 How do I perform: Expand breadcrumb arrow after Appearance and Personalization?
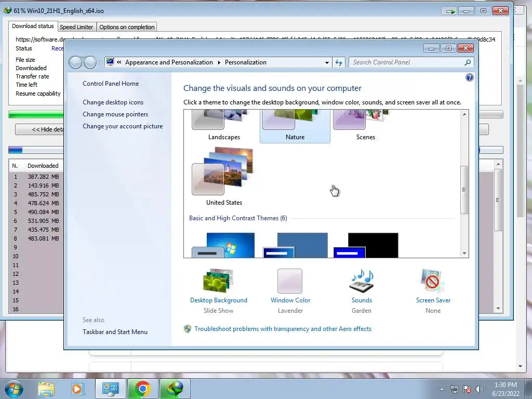pyautogui.click(x=219, y=62)
